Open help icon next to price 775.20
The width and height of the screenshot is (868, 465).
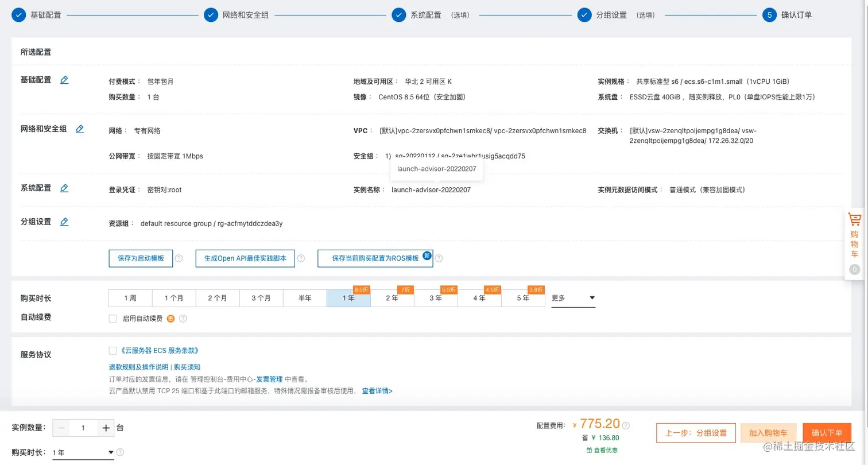(x=626, y=426)
